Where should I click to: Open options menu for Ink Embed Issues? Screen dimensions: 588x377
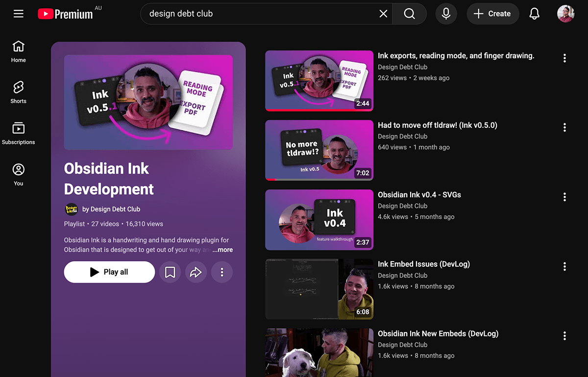(x=564, y=267)
